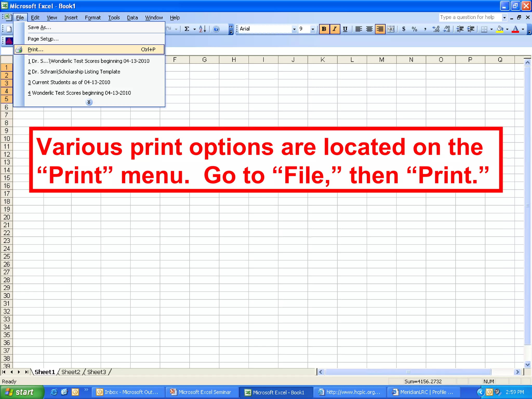The image size is (532, 399).
Task: Click the Windows start button
Action: (x=22, y=392)
